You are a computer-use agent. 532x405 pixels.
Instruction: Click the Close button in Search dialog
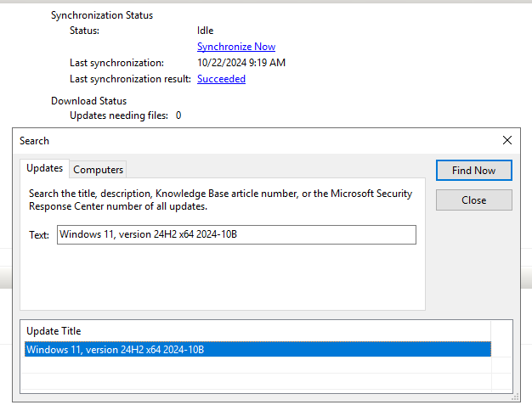(474, 200)
